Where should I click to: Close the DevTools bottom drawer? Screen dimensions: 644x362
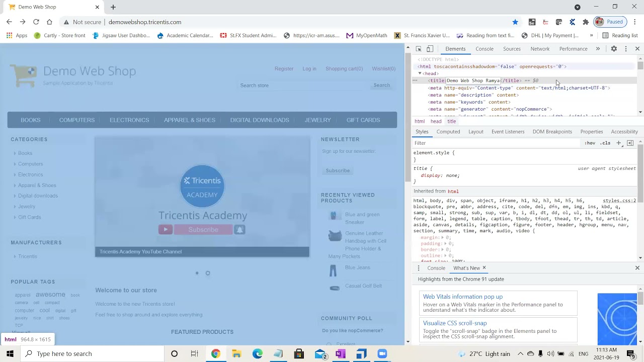[637, 268]
